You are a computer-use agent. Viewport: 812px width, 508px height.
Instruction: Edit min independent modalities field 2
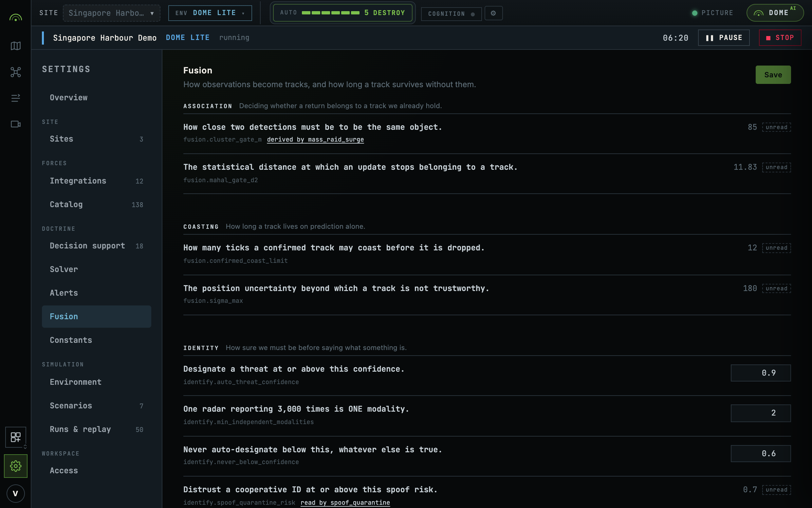pos(760,413)
